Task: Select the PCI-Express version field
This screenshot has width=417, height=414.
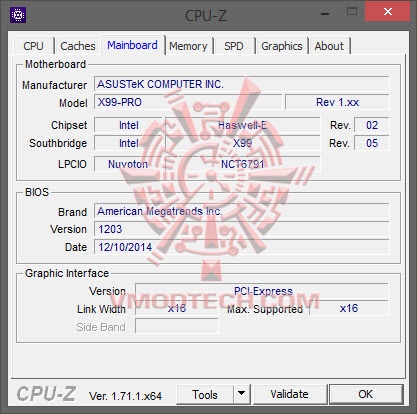Action: tap(262, 291)
